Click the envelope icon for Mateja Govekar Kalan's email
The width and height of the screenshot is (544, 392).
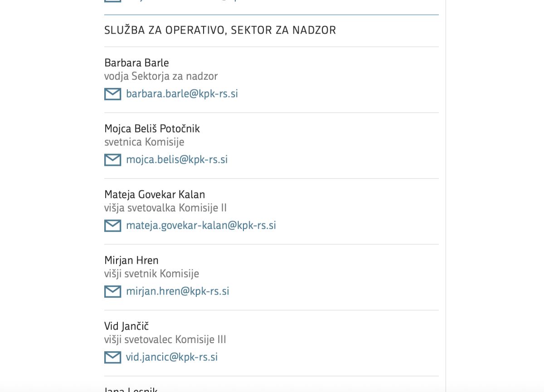click(112, 226)
